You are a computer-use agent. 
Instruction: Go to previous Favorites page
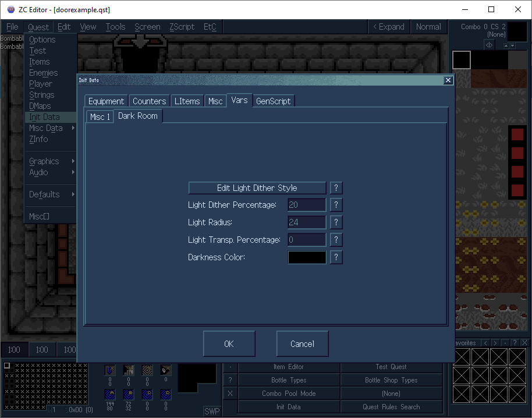click(485, 343)
